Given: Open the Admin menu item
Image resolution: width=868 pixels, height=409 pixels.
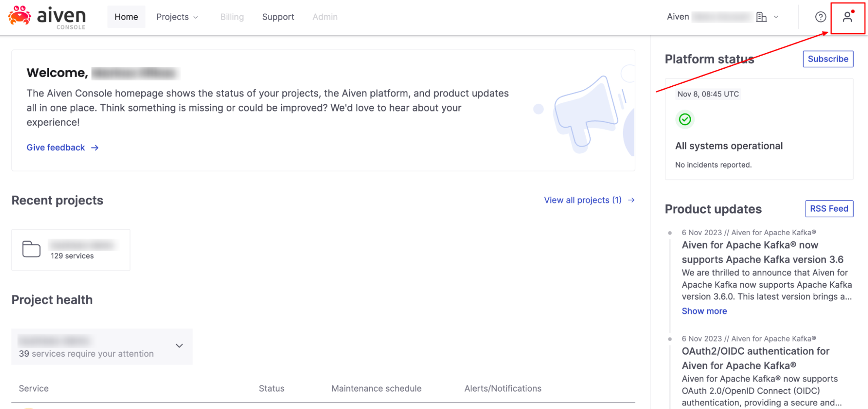Looking at the screenshot, I should [325, 17].
